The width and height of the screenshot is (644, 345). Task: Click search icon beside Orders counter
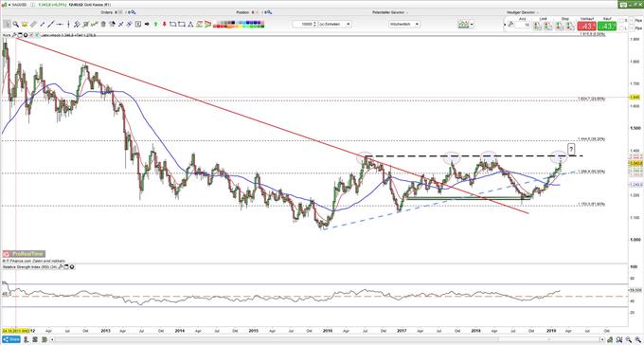pos(134,12)
